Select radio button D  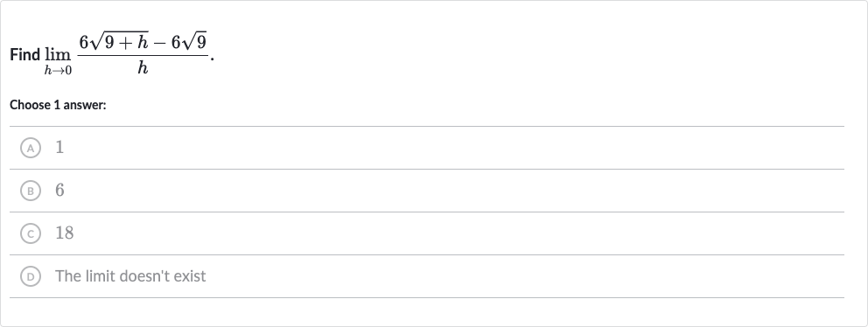coord(31,276)
